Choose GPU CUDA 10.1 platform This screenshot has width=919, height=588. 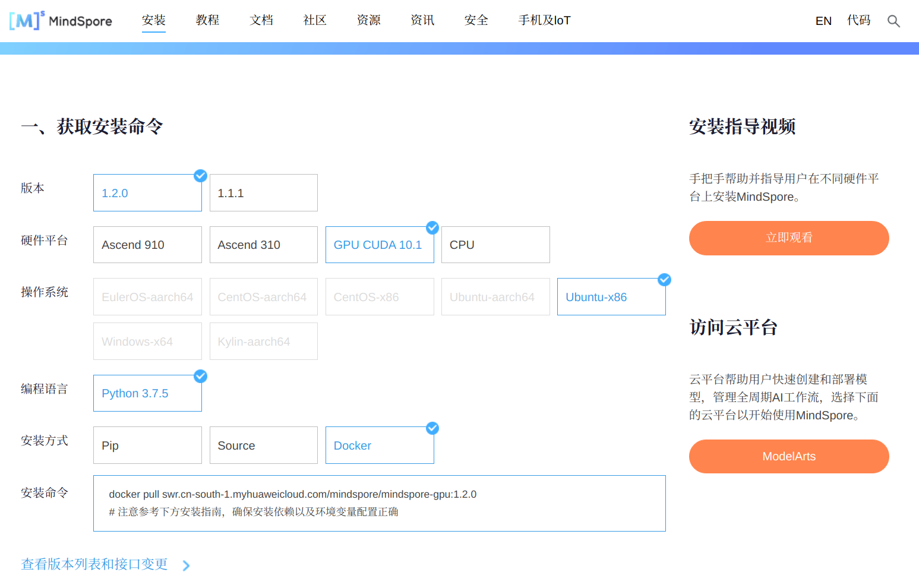coord(380,245)
